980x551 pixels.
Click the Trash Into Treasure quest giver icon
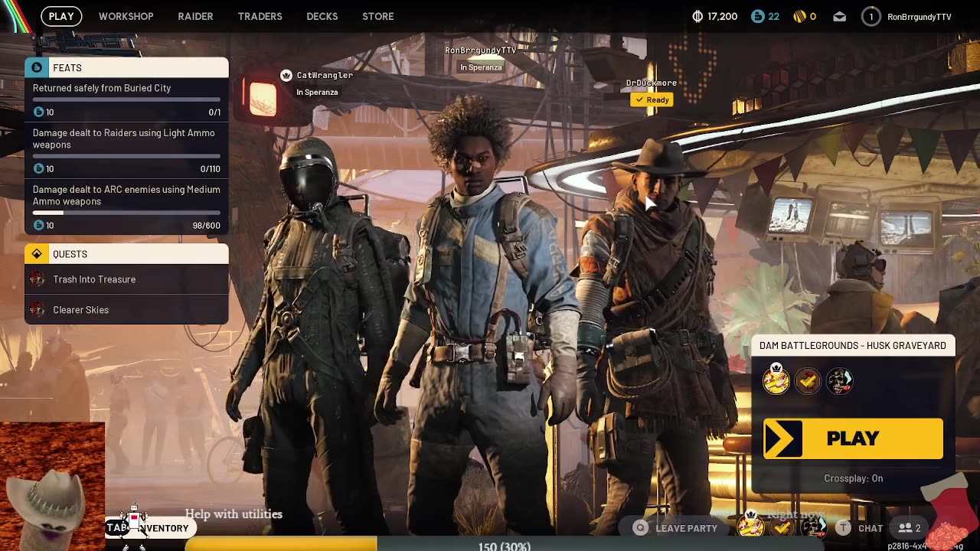37,279
